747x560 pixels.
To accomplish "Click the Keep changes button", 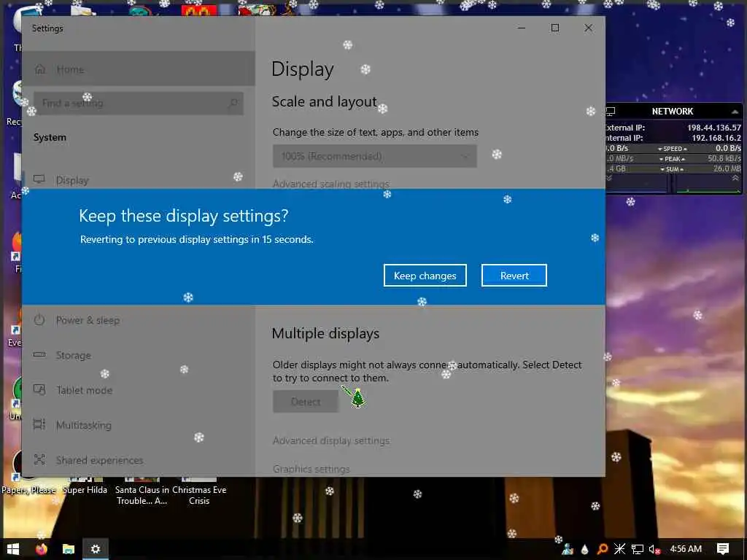I will (425, 276).
